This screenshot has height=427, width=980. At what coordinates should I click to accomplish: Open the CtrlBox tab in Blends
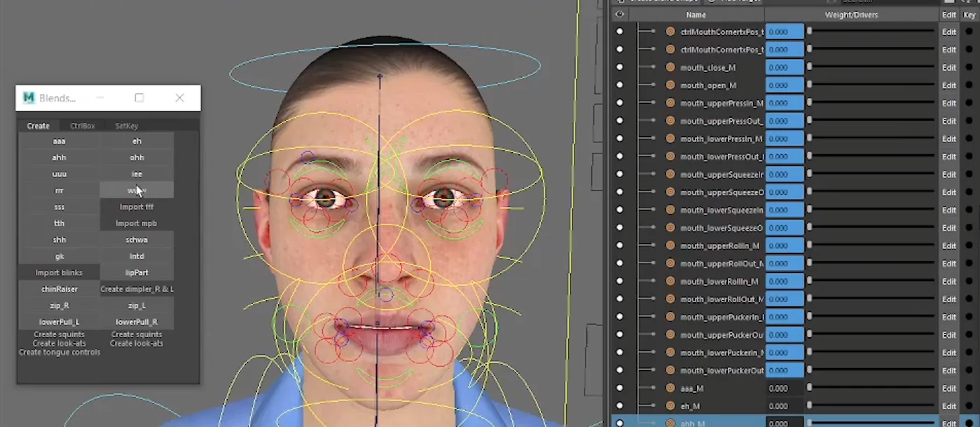coord(82,126)
